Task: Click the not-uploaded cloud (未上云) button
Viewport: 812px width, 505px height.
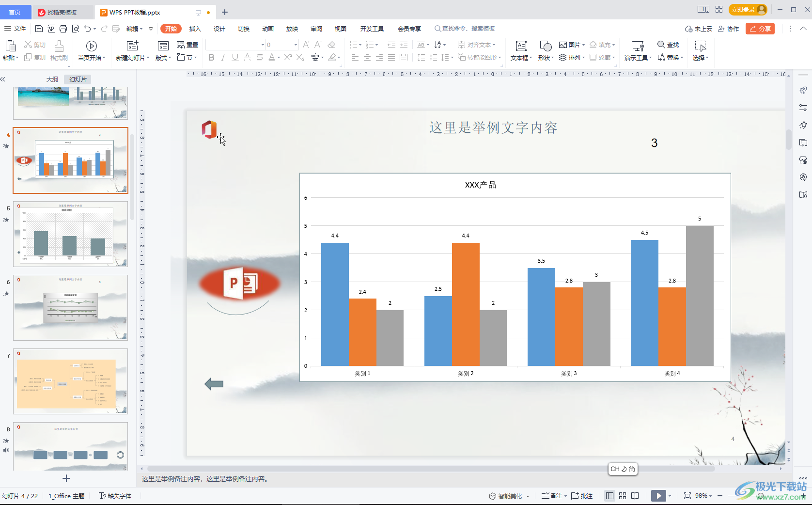Action: (698, 29)
